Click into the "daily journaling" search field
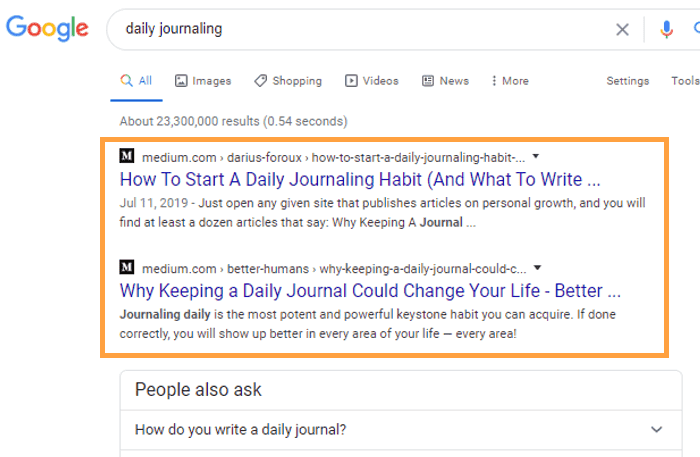This screenshot has width=700, height=457. (x=360, y=29)
